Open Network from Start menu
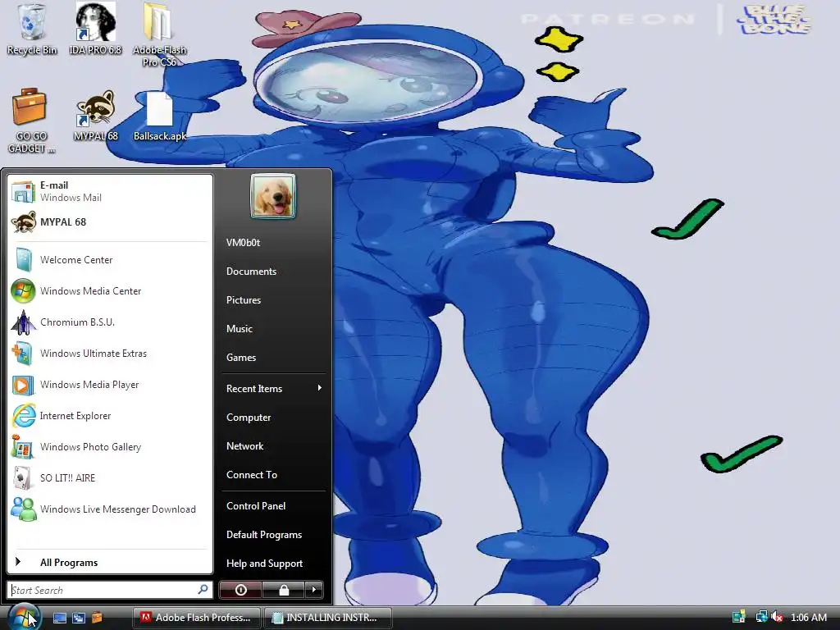840x630 pixels. (x=273, y=446)
